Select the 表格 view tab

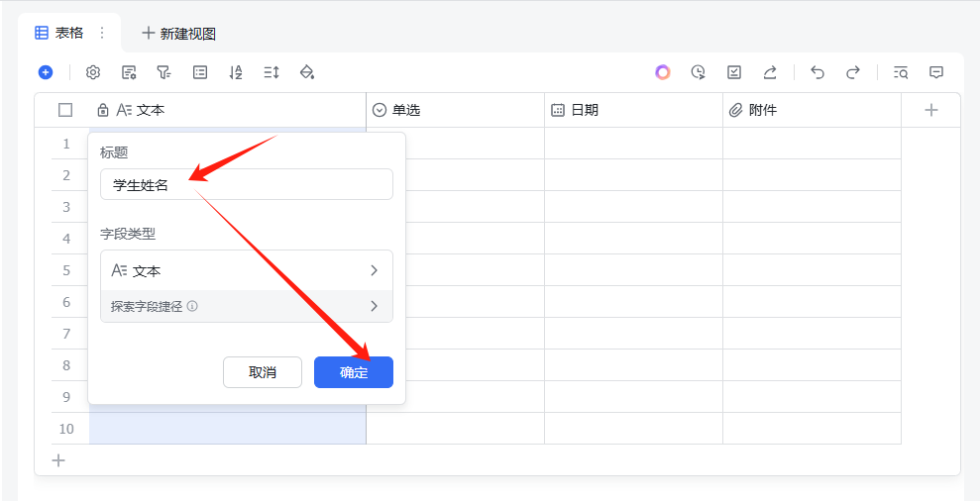[60, 33]
